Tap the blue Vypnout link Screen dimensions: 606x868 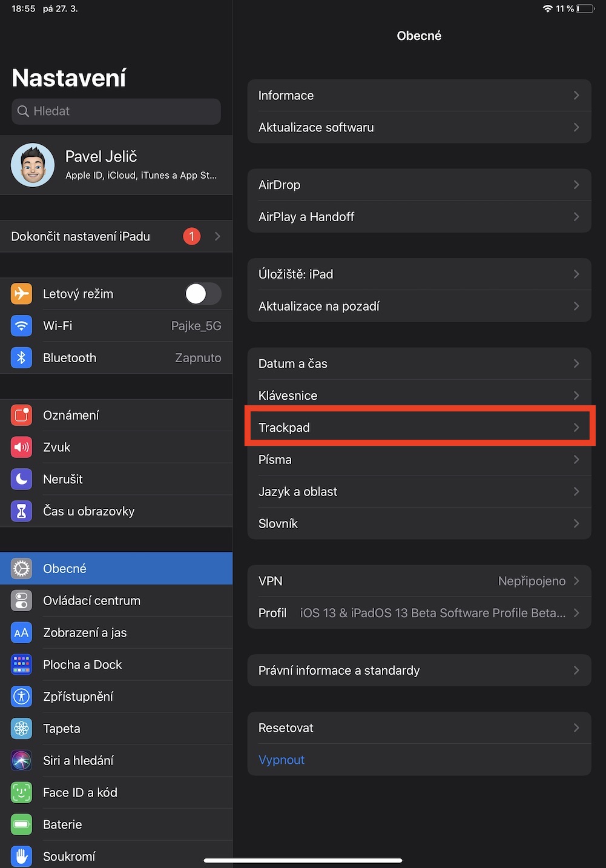click(x=282, y=760)
